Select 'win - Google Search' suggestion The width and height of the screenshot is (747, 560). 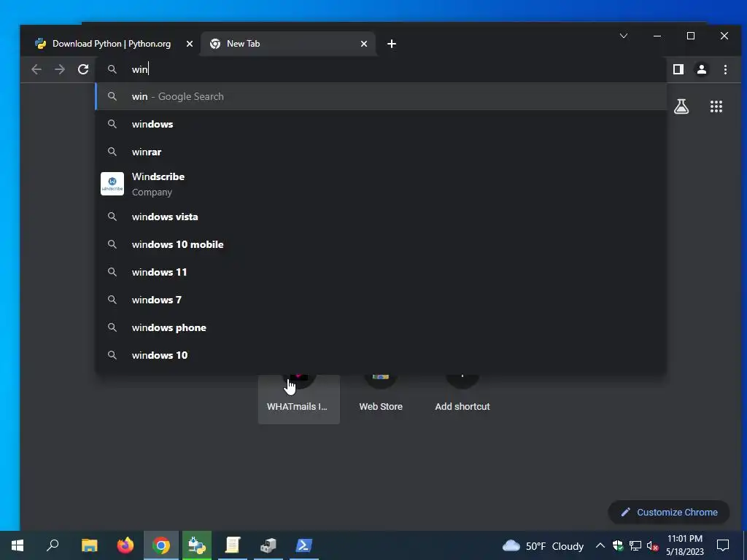(381, 97)
